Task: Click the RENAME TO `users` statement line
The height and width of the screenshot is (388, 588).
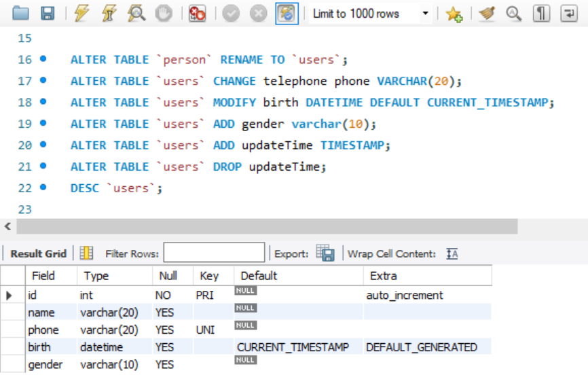Action: (x=209, y=59)
